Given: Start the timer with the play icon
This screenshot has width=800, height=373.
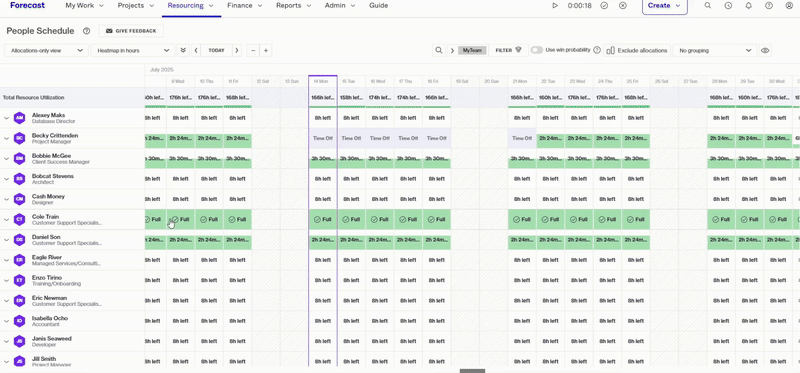Looking at the screenshot, I should 555,6.
